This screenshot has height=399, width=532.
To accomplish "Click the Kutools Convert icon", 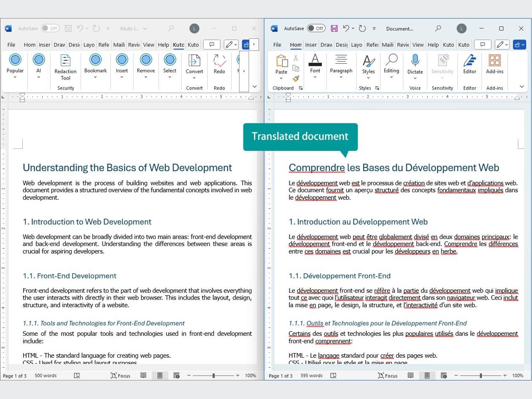I will 194,60.
